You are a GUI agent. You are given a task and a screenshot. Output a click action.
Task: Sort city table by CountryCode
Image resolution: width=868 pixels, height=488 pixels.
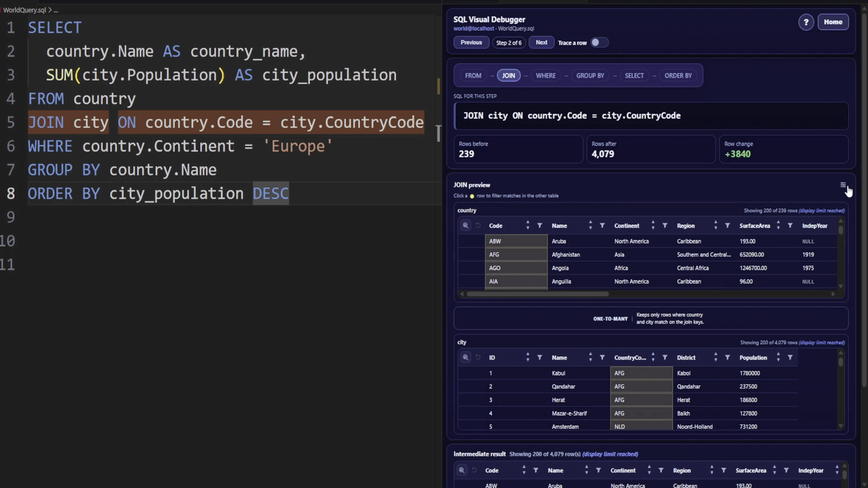point(652,358)
